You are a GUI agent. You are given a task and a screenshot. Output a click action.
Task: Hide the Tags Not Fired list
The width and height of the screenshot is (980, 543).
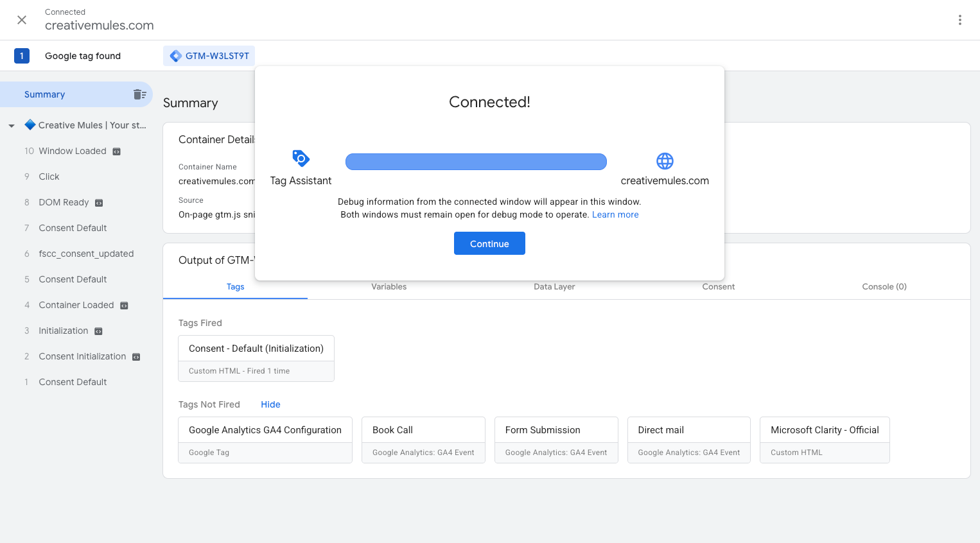click(270, 404)
